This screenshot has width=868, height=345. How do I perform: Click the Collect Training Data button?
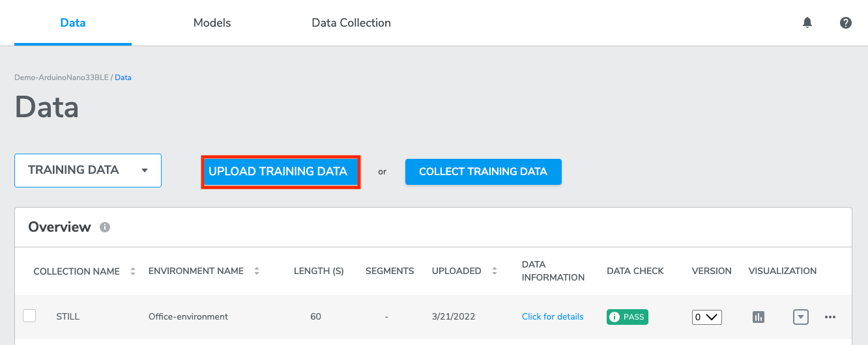pyautogui.click(x=484, y=172)
